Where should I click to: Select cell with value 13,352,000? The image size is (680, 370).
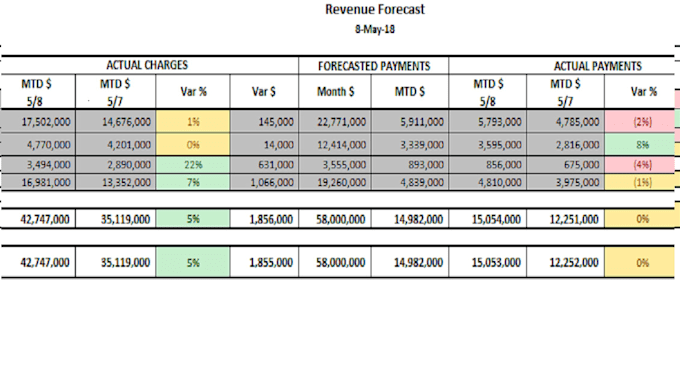116,182
